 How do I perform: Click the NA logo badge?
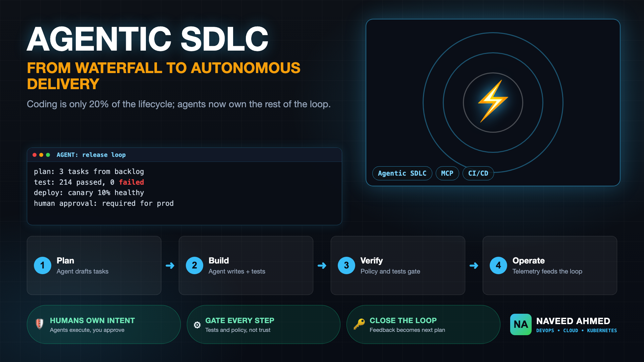point(521,324)
